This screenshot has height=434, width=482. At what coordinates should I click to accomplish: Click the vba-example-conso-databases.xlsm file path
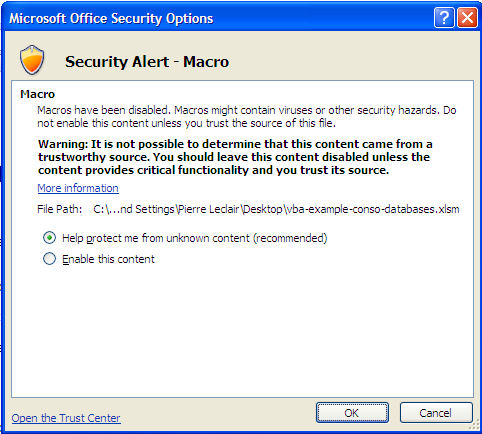pos(276,209)
